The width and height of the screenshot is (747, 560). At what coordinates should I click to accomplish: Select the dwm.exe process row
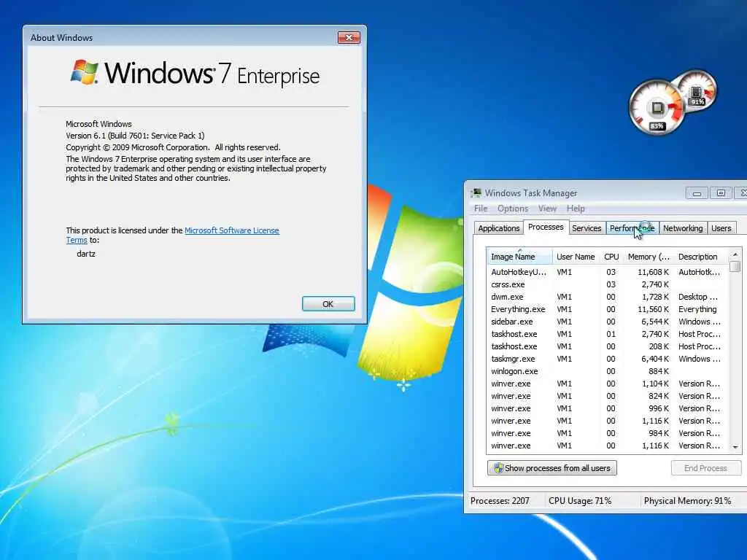(x=608, y=297)
